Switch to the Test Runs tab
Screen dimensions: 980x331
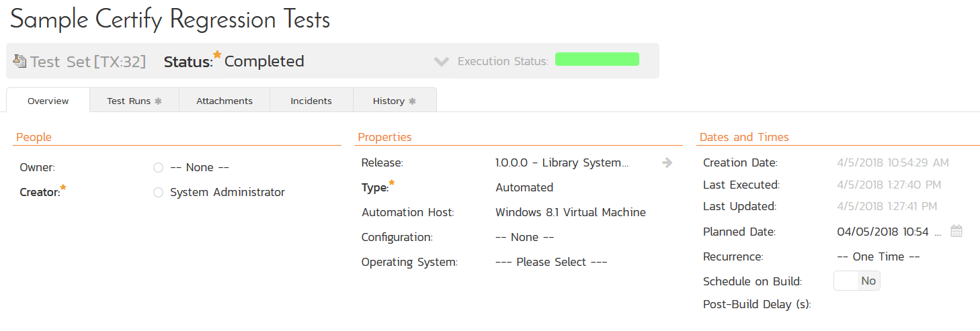134,101
